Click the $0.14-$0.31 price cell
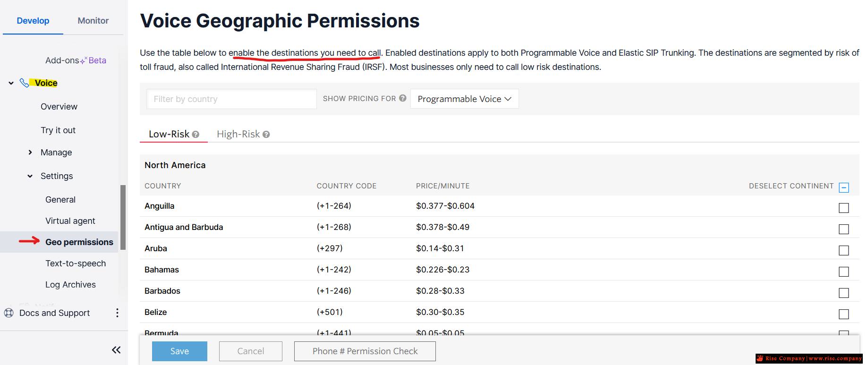Viewport: 868px width, 365px height. pyautogui.click(x=440, y=248)
